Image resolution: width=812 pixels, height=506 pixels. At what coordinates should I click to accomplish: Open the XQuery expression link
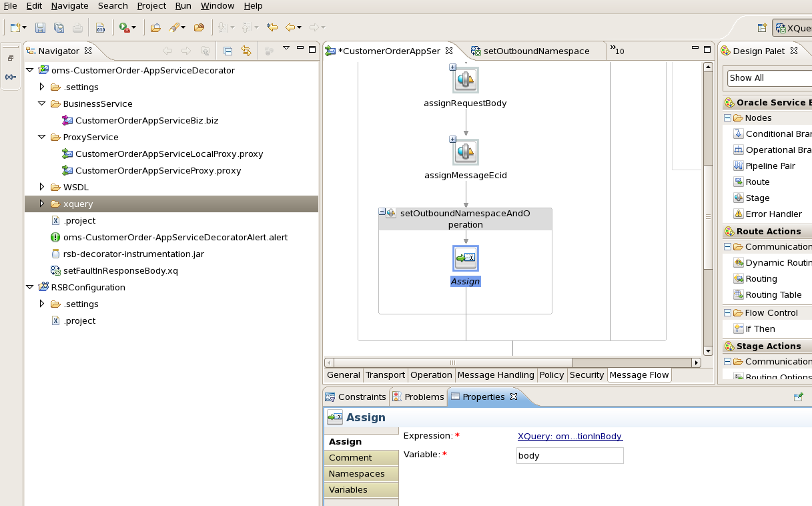pos(570,436)
